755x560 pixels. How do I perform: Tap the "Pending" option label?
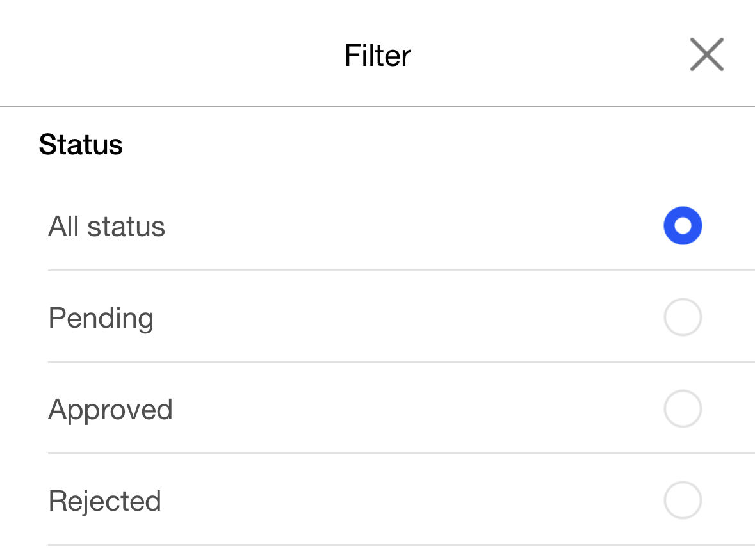(101, 318)
